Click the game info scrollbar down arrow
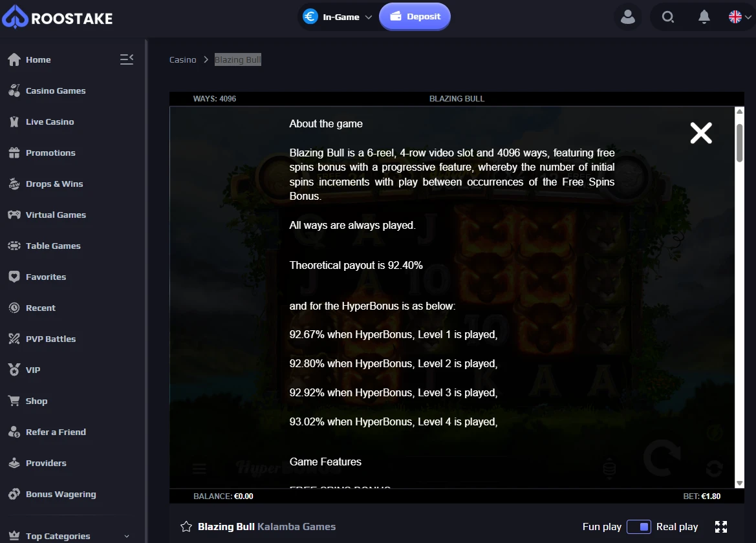 pos(739,484)
